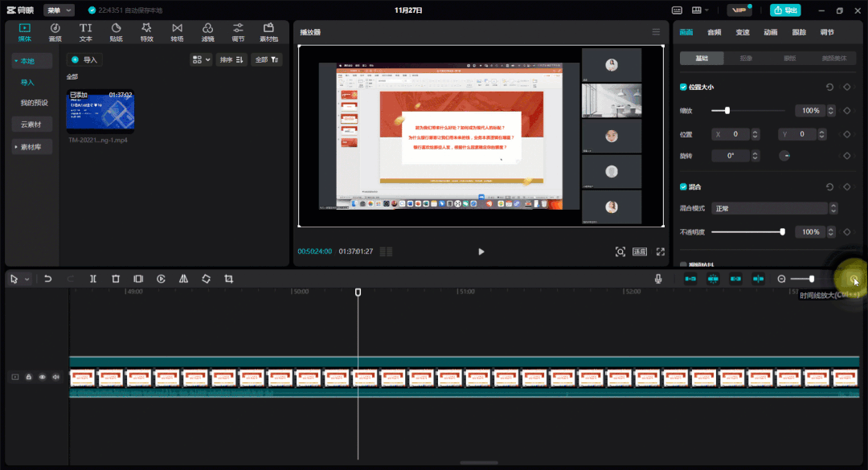Image resolution: width=868 pixels, height=470 pixels.
Task: Open 云素材 cloud materials
Action: [31, 125]
